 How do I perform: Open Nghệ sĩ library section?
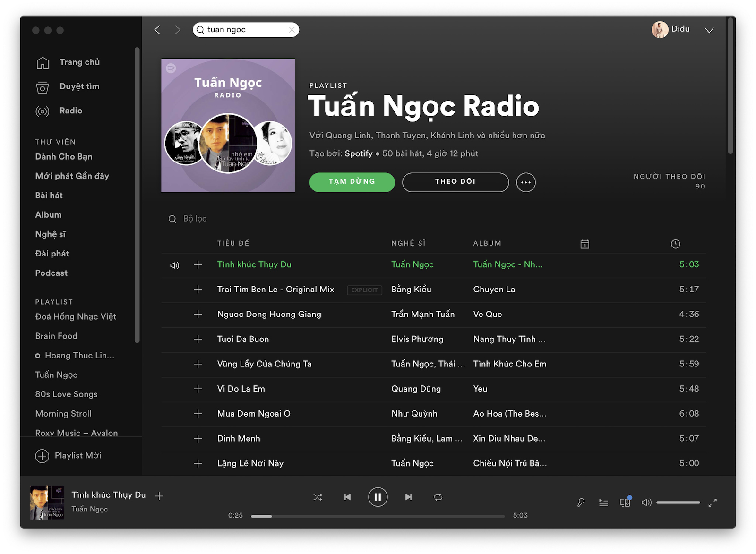tap(50, 234)
